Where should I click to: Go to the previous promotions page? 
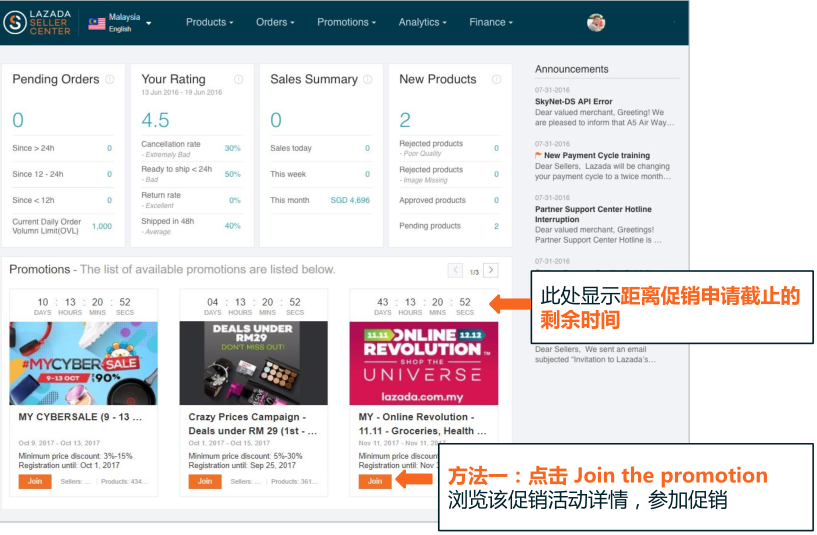click(x=455, y=270)
